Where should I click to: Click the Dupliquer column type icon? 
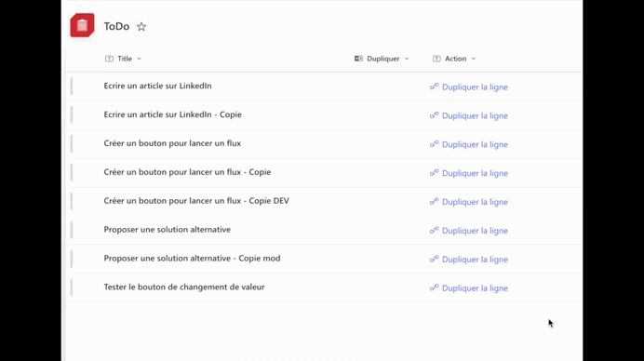tap(358, 59)
